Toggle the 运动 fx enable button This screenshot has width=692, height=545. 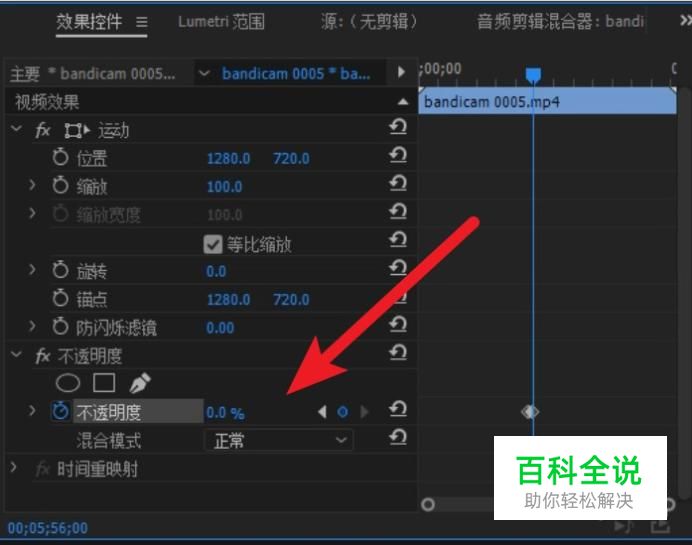coord(43,131)
